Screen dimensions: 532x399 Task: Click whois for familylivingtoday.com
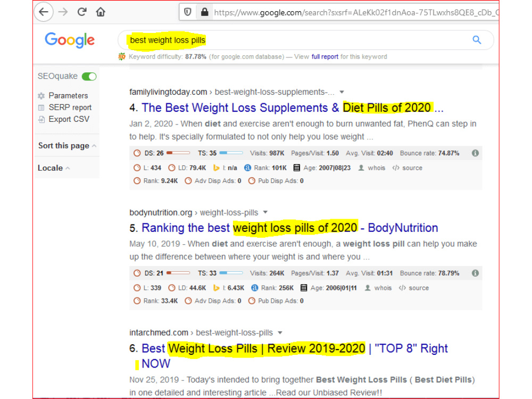tap(376, 168)
